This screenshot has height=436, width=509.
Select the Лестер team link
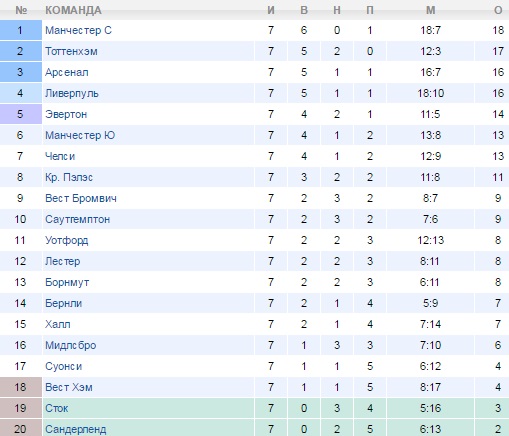pos(63,261)
